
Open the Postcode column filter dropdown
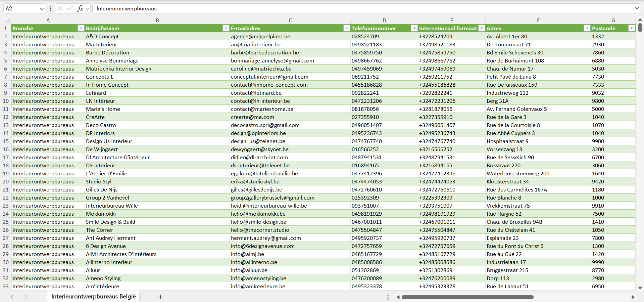pos(632,28)
